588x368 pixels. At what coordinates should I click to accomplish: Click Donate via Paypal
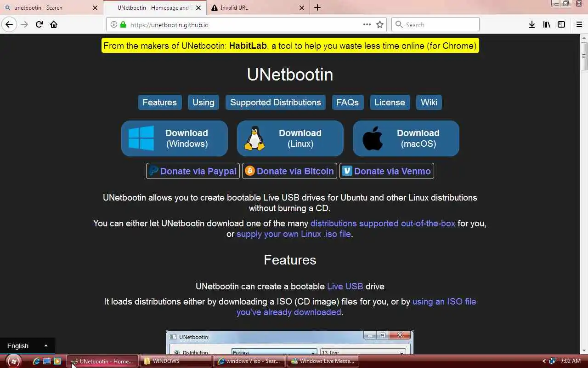[x=193, y=171]
